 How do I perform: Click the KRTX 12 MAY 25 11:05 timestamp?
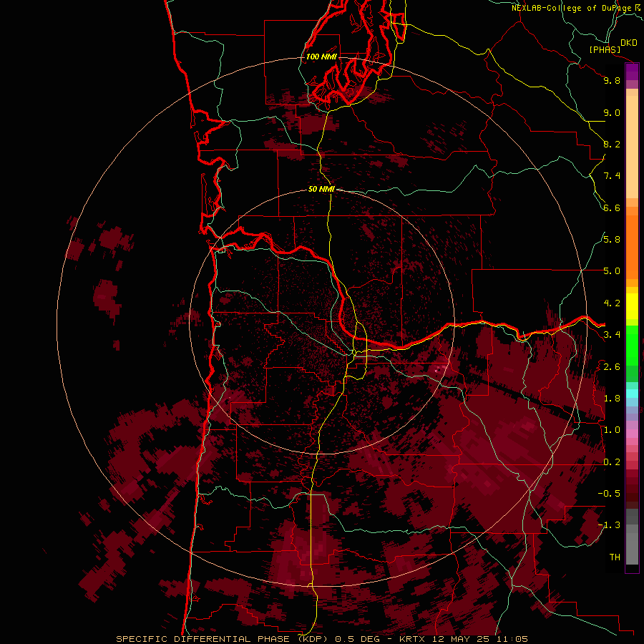click(463, 639)
